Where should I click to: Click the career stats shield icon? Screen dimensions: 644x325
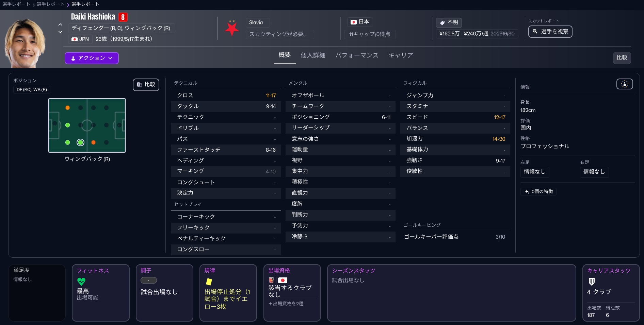pos(592,281)
